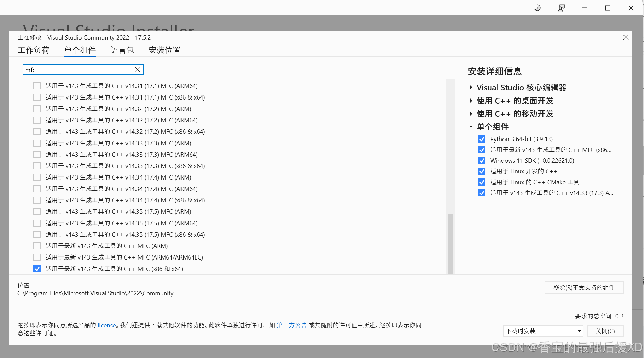Uncheck Windows 11 SDK (10.0.22621.0)
This screenshot has width=644, height=358.
(482, 161)
